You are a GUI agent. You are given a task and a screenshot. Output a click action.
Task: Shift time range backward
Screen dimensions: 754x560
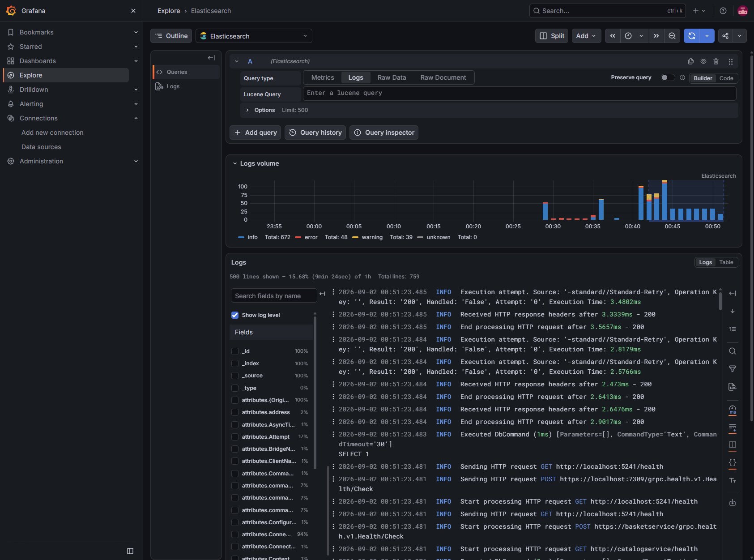click(x=613, y=36)
